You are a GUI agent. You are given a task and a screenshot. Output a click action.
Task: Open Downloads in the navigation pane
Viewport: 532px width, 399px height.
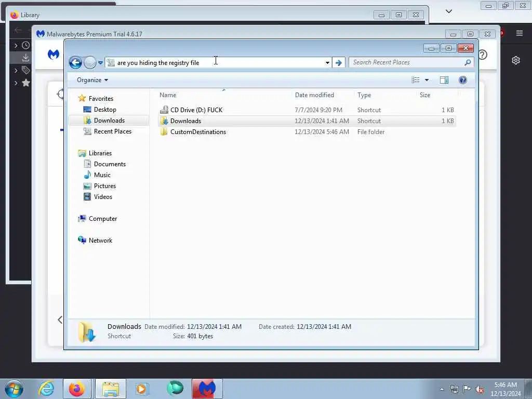[109, 121]
